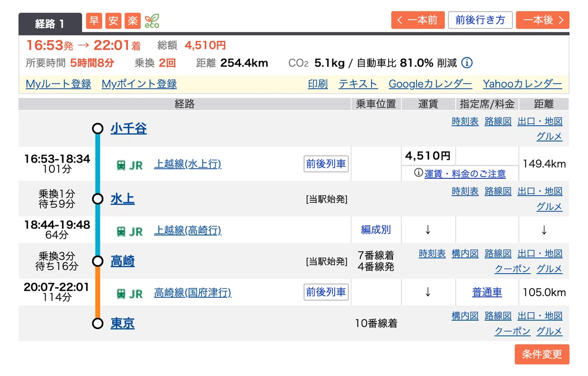This screenshot has width=588, height=376.
Task: Open 時刻表 for 高崎 station
Action: point(432,254)
